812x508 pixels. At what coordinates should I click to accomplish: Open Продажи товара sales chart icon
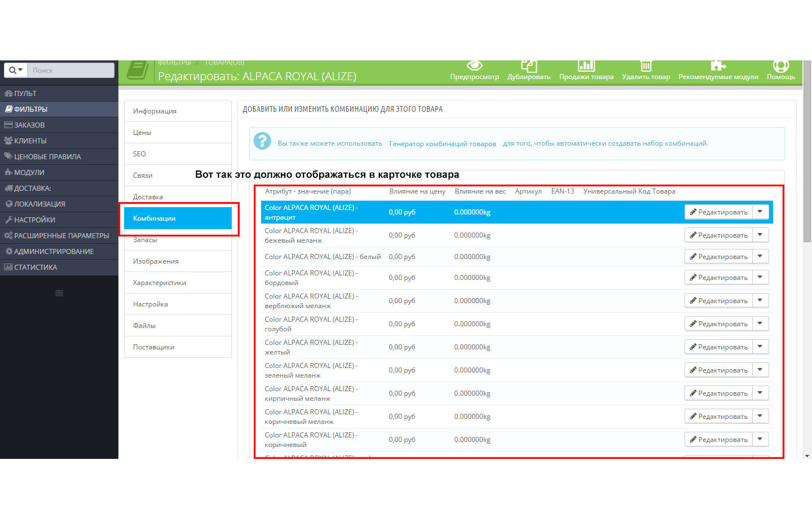coord(586,65)
